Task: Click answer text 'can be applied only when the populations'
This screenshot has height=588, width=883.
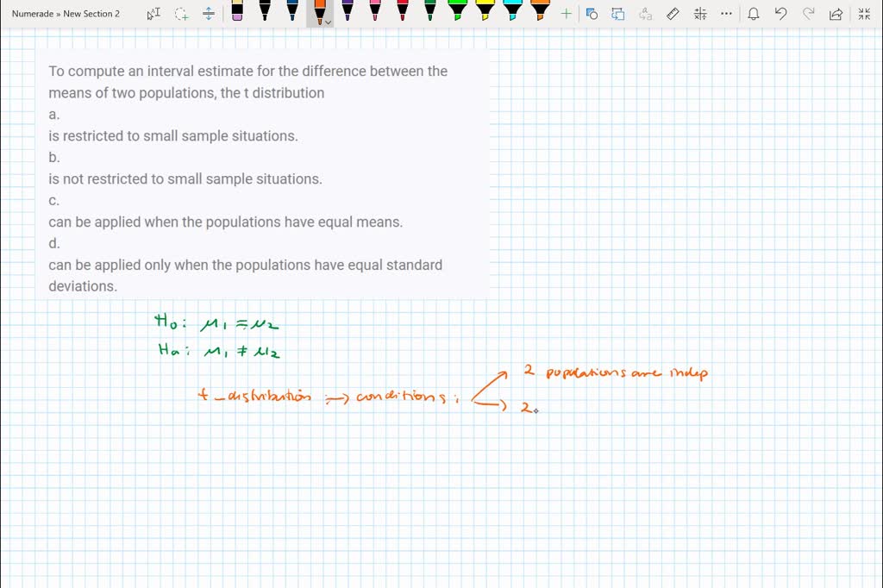Action: tap(179, 266)
